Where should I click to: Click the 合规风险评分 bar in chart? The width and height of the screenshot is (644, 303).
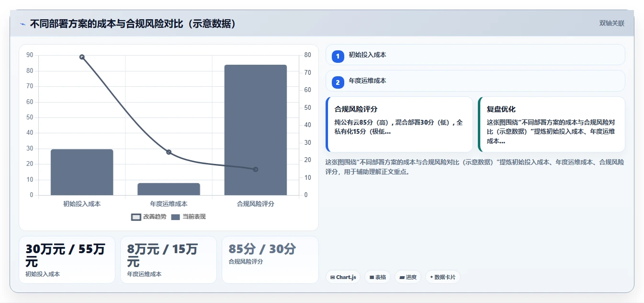tap(256, 130)
